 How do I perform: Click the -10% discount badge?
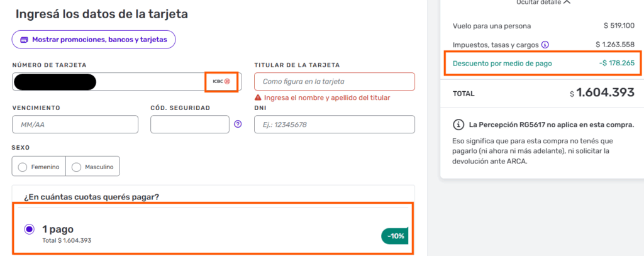coord(394,236)
